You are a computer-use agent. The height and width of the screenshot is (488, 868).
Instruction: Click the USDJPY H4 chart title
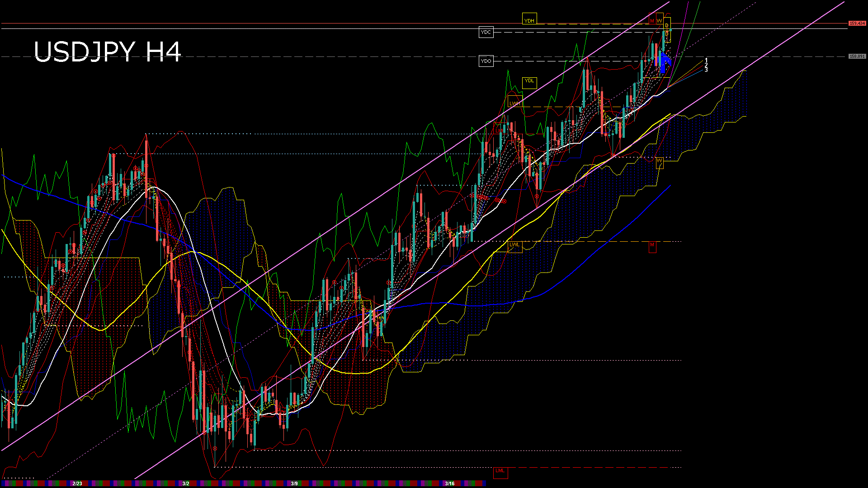coord(108,52)
